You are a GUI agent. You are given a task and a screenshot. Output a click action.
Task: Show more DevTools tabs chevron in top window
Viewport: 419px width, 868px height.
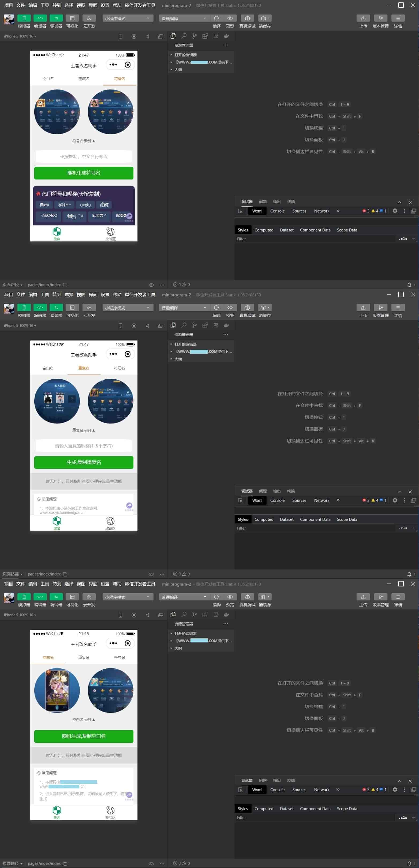pyautogui.click(x=338, y=211)
